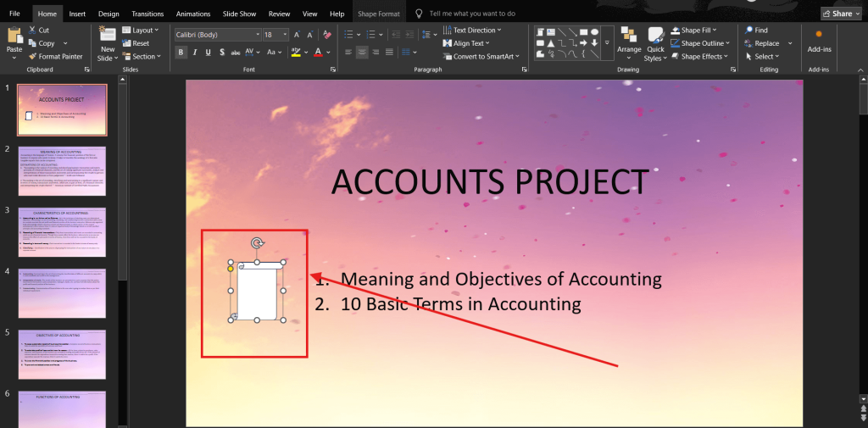This screenshot has width=868, height=428.
Task: Pick the right block Arrow shape
Action: tap(583, 42)
